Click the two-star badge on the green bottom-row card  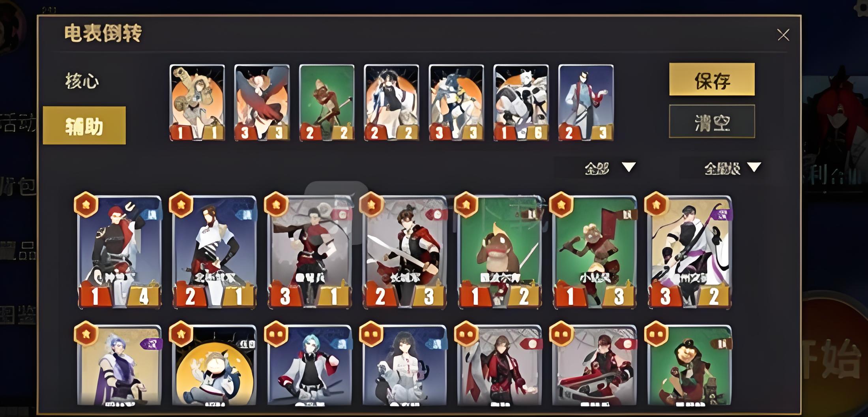click(657, 334)
